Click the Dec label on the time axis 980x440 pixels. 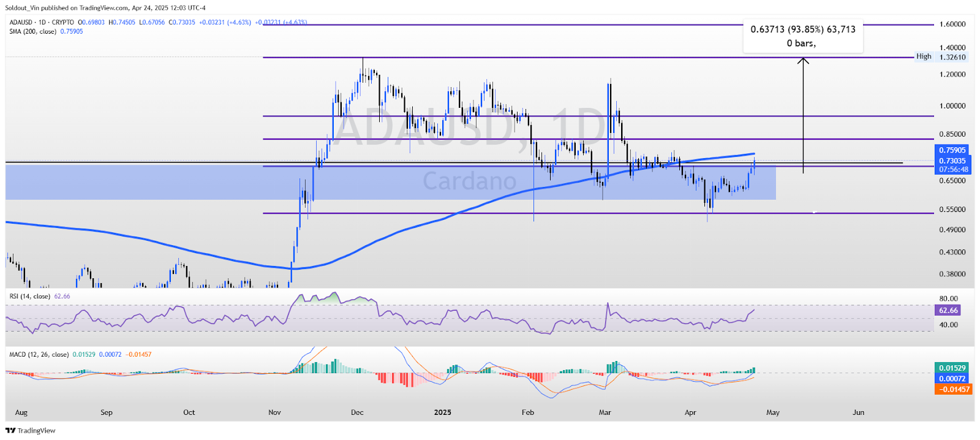(357, 412)
